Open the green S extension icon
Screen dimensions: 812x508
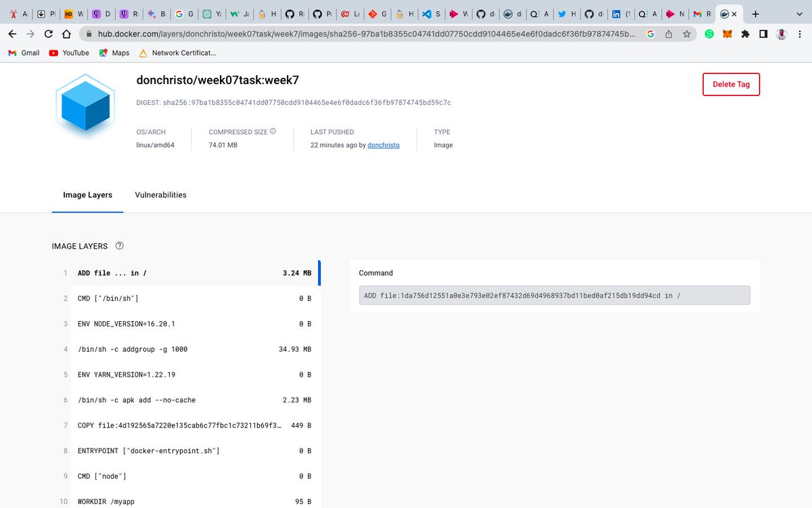(709, 34)
